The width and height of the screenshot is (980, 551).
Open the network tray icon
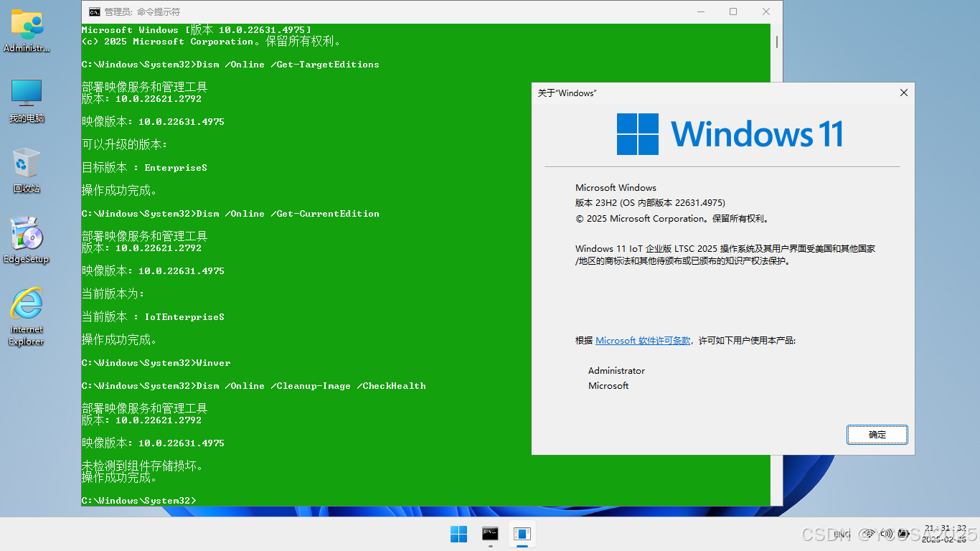tap(869, 534)
